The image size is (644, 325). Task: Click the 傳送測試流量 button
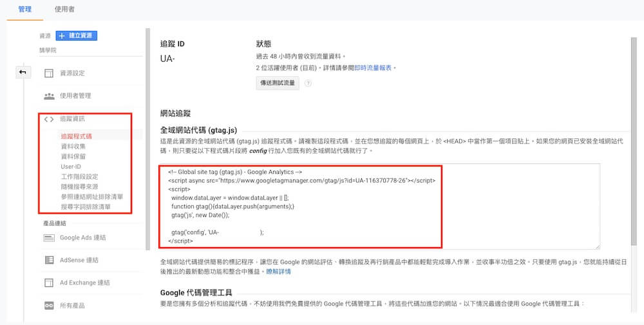coord(278,83)
